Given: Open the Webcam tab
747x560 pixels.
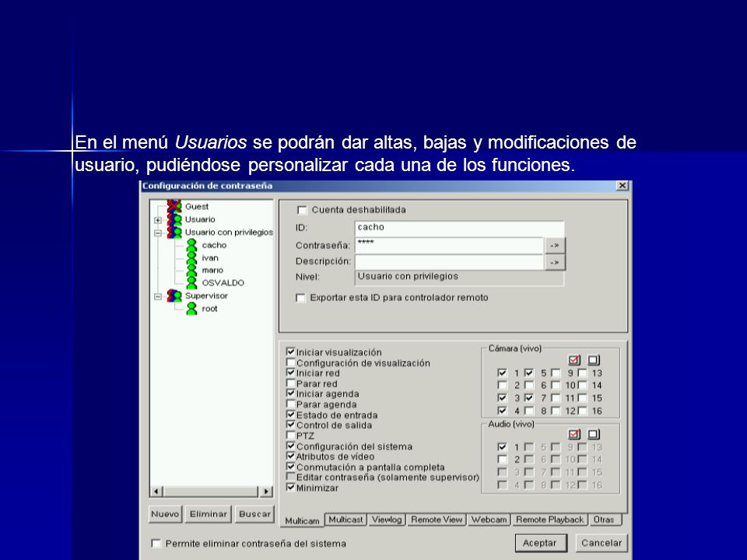Looking at the screenshot, I should point(489,520).
